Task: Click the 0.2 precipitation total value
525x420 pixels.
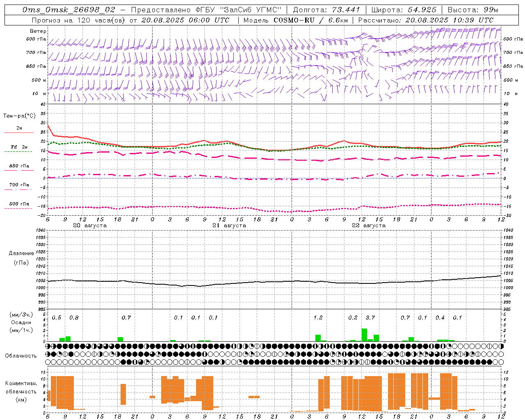Action: click(353, 317)
